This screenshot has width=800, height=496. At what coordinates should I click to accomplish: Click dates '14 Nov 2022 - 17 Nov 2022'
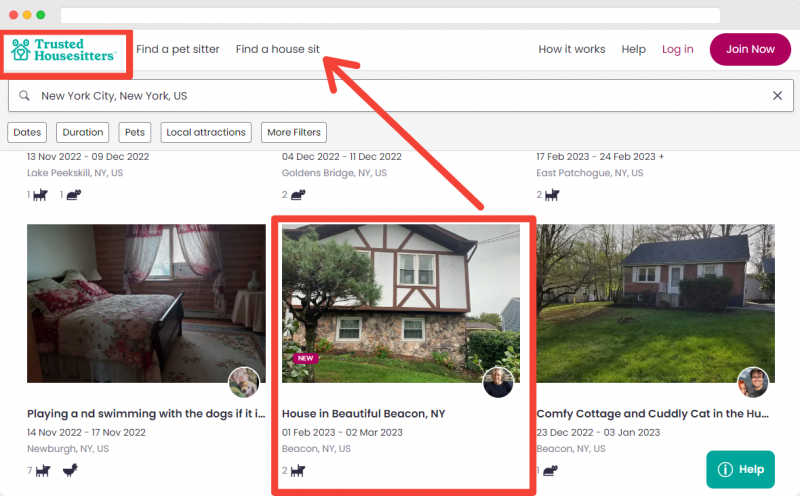point(86,432)
